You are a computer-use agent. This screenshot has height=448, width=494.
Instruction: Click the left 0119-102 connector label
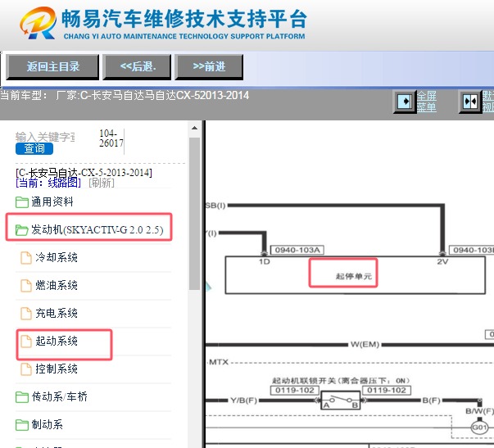point(295,391)
